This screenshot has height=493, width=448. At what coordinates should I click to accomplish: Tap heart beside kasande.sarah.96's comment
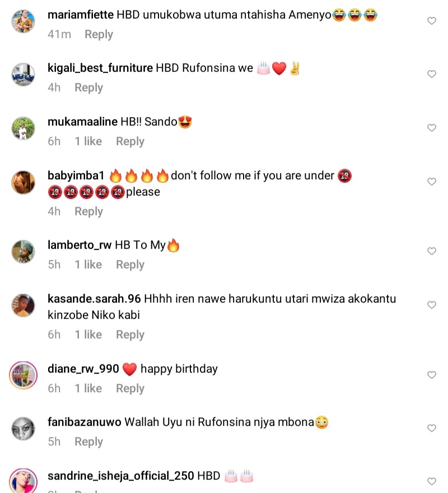click(x=432, y=305)
